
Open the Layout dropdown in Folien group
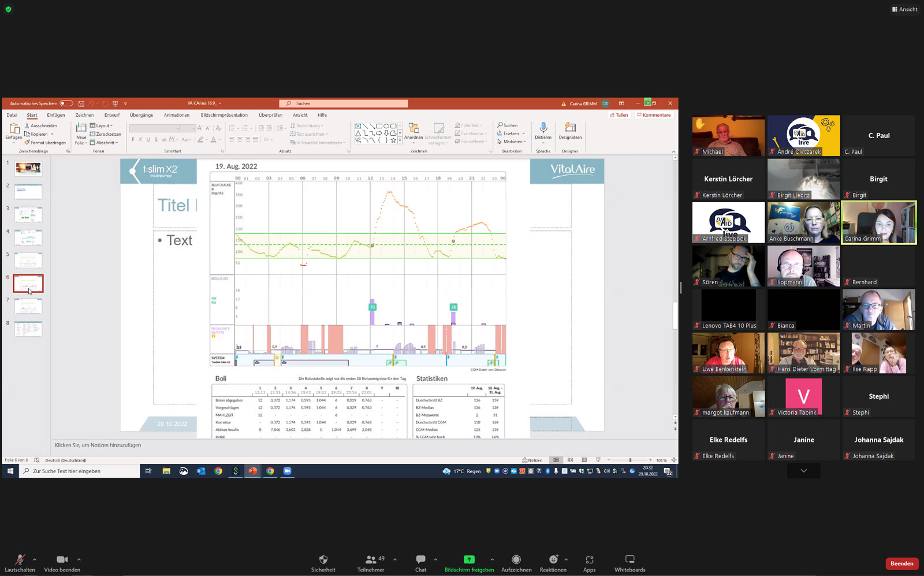[x=103, y=125]
